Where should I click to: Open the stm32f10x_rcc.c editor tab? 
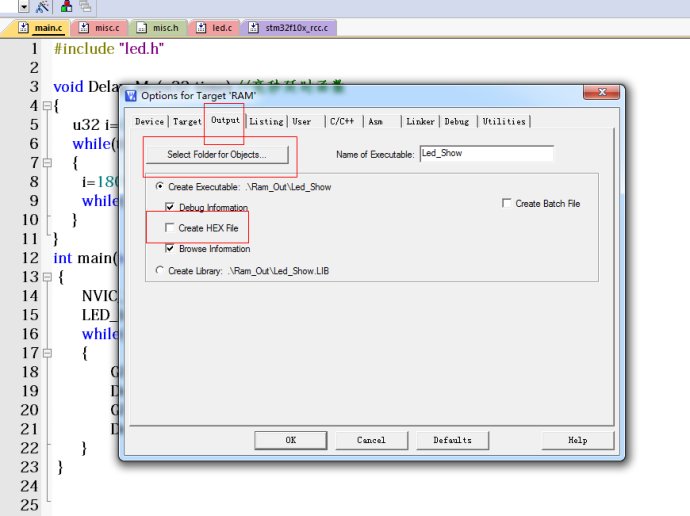[x=291, y=28]
